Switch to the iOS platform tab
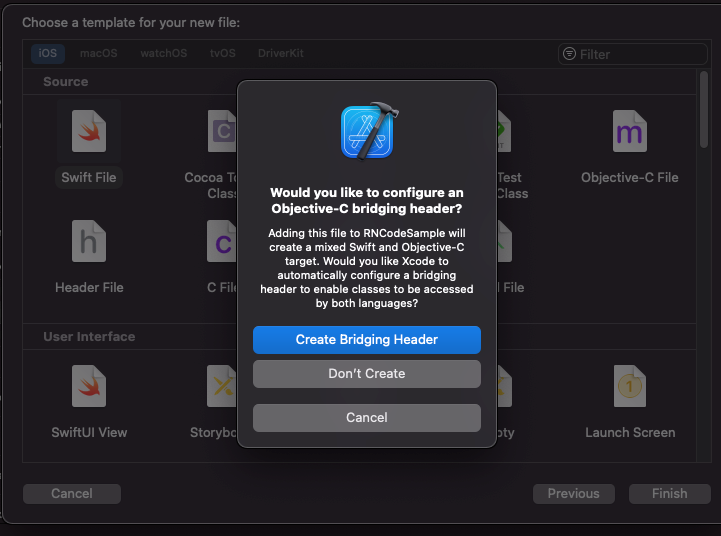Viewport: 721px width, 536px height. point(48,53)
